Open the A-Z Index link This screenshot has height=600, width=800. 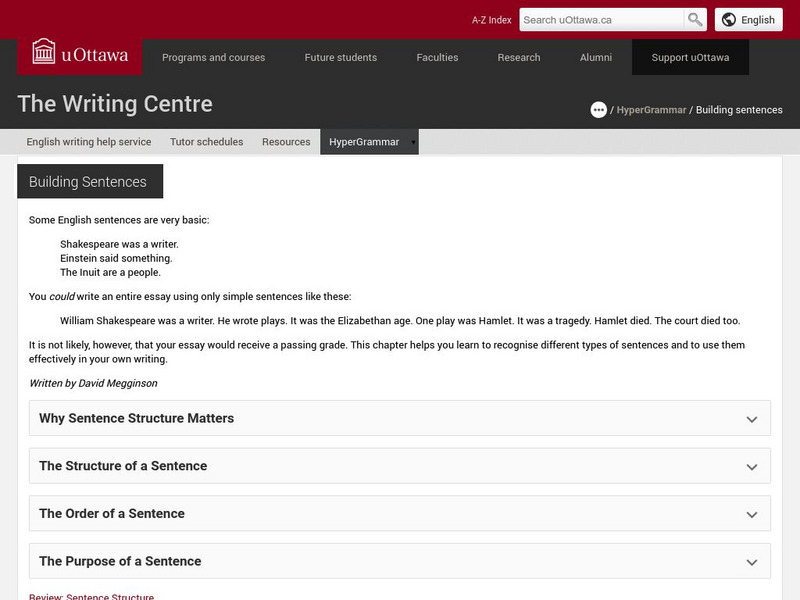pyautogui.click(x=491, y=20)
